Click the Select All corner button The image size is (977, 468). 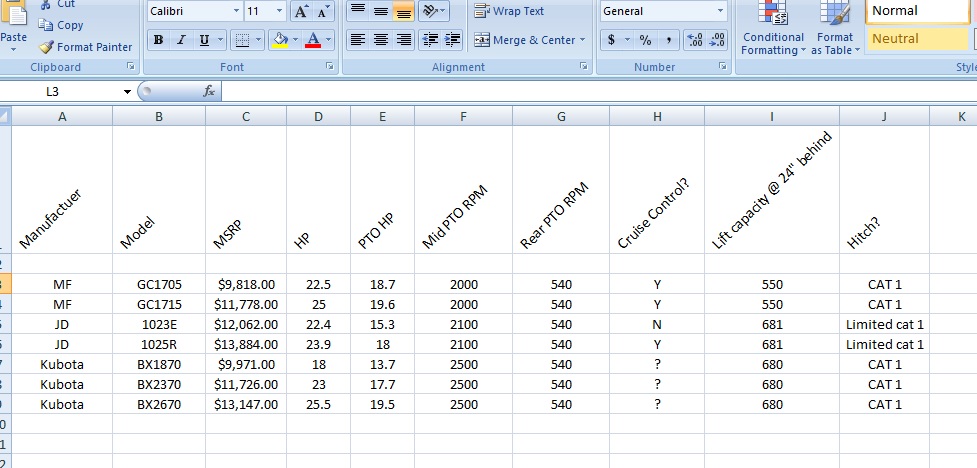(x=6, y=115)
